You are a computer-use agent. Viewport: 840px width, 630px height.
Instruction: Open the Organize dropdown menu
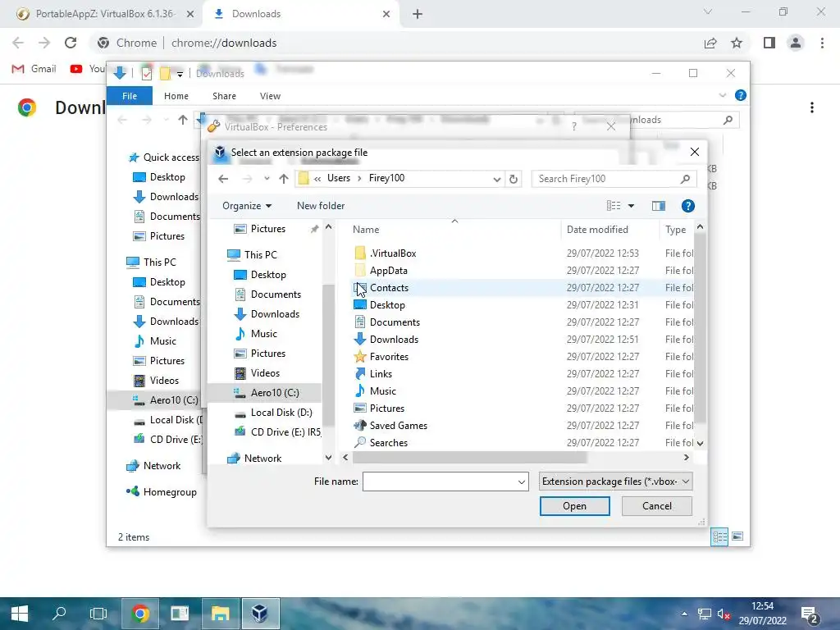[x=247, y=206]
